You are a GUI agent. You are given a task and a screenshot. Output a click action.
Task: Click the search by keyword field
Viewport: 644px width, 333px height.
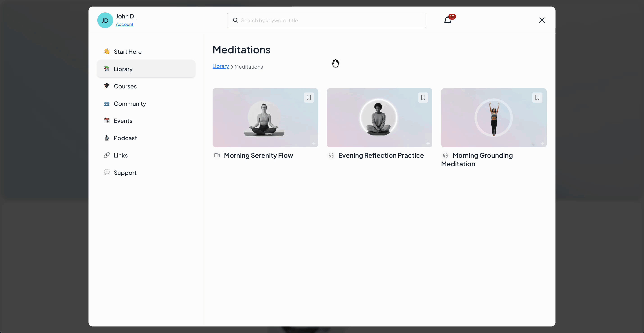(x=330, y=20)
